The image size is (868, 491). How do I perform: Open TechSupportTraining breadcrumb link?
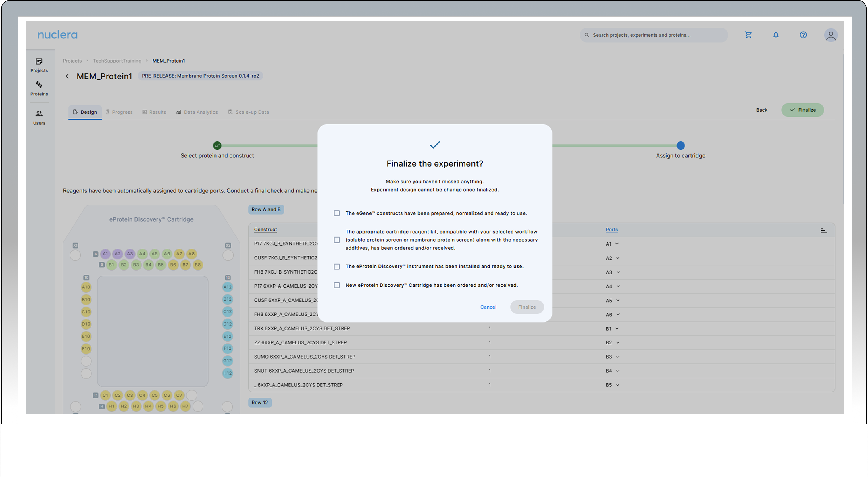pos(117,61)
